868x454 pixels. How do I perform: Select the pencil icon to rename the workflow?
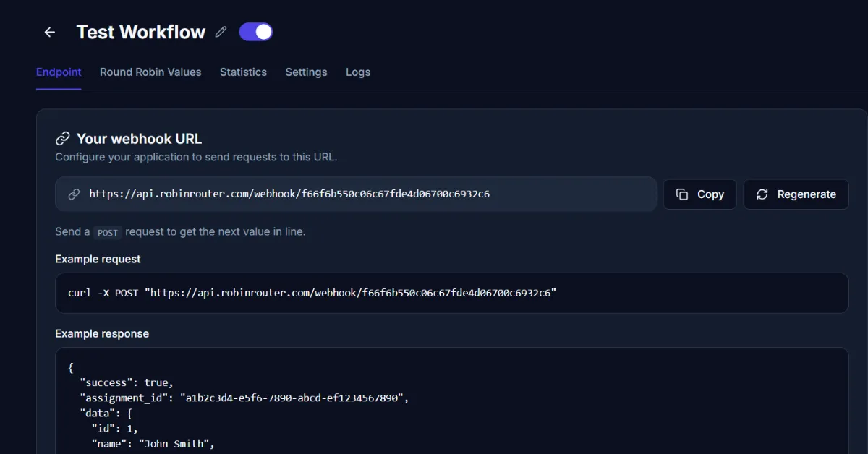(x=221, y=32)
